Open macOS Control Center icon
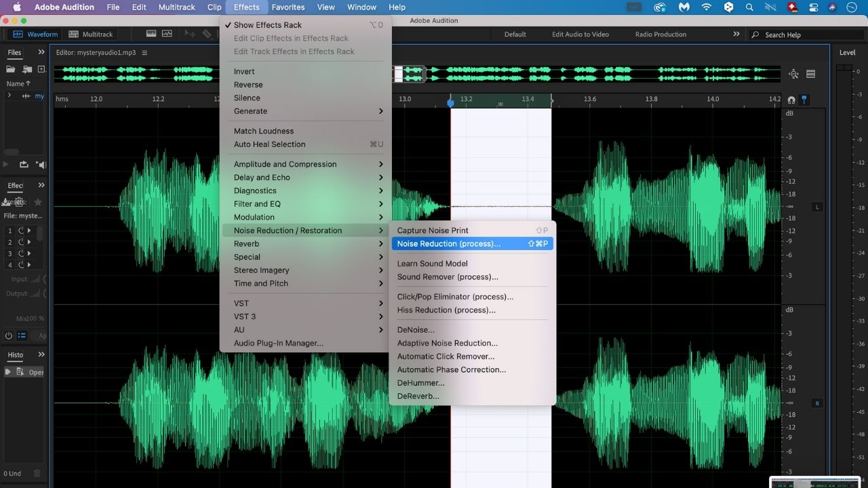Viewport: 868px width, 488px height. [814, 7]
